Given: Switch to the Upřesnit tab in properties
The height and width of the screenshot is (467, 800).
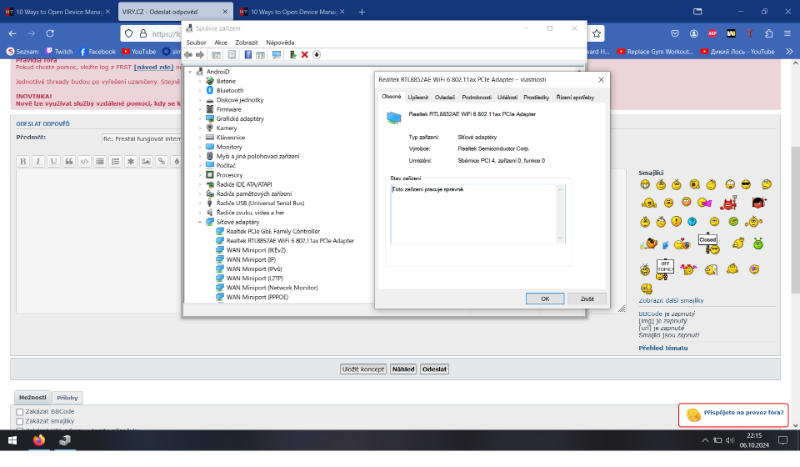Looking at the screenshot, I should [x=418, y=97].
